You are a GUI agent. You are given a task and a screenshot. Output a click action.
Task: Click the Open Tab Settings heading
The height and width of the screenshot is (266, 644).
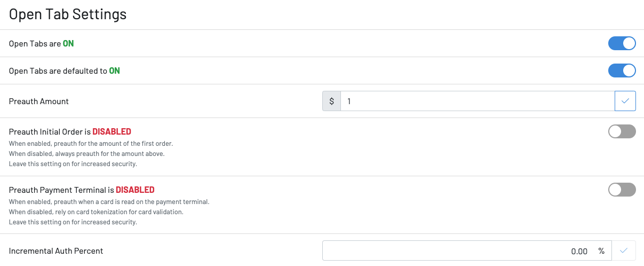coord(68,14)
